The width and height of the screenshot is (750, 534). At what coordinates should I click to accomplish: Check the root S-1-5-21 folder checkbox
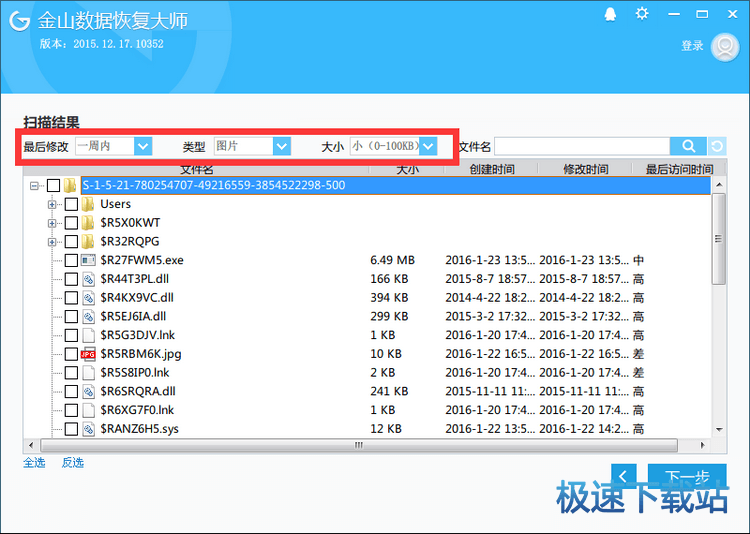[53, 185]
